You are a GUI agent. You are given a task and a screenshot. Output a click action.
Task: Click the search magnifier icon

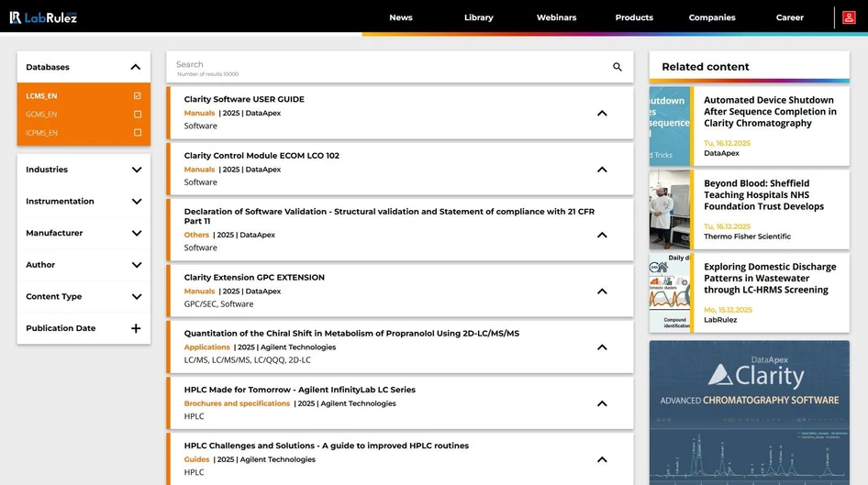pyautogui.click(x=618, y=67)
